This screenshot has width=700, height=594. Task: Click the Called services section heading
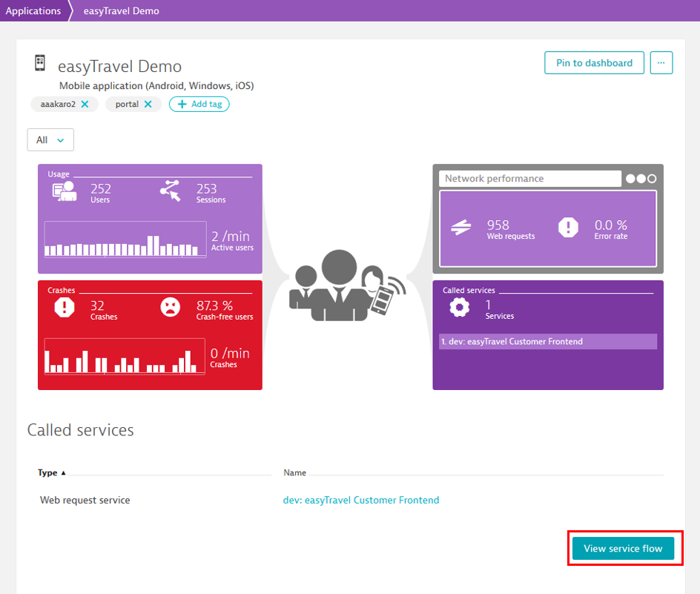point(80,430)
